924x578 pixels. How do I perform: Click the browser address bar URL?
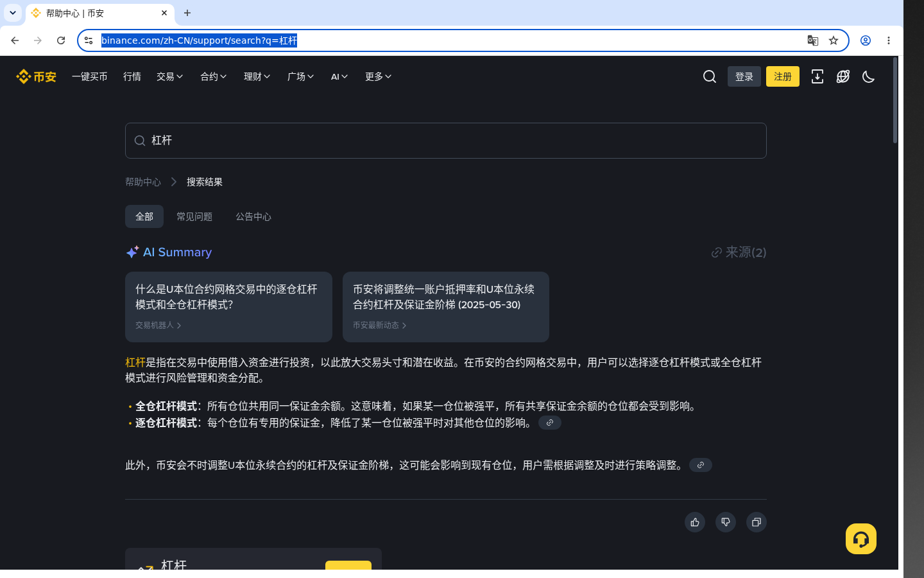[199, 40]
